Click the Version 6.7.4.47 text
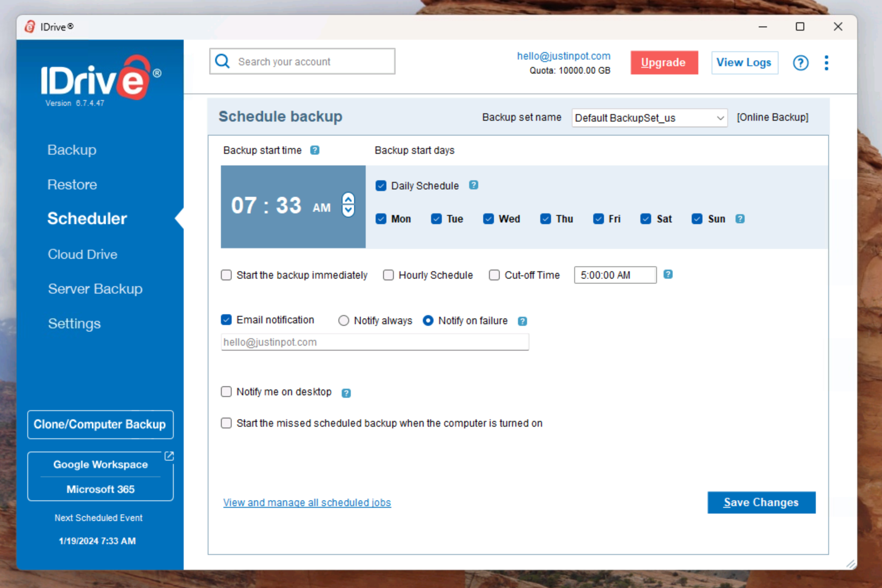Image resolution: width=882 pixels, height=588 pixels. (x=75, y=103)
